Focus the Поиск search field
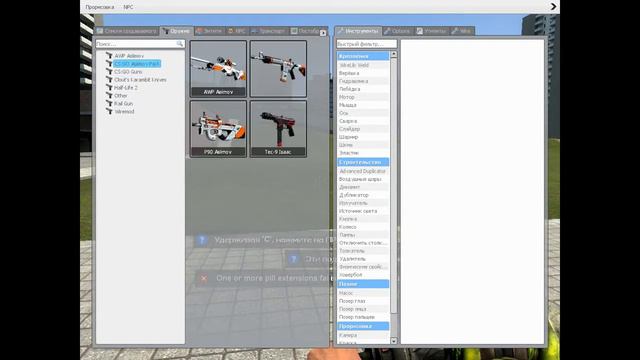The height and width of the screenshot is (360, 640). click(x=140, y=44)
